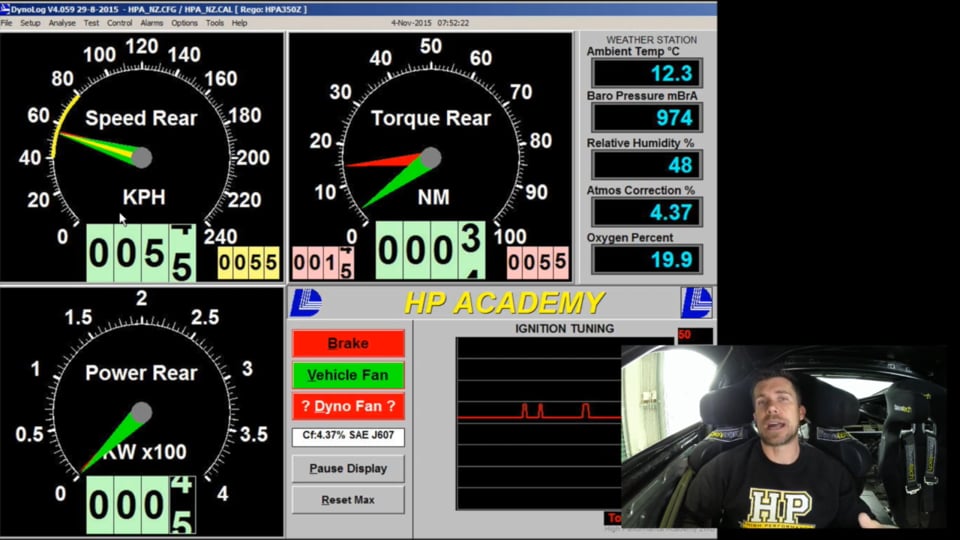Click the date and time 4-Nov-2015 display

click(x=430, y=23)
